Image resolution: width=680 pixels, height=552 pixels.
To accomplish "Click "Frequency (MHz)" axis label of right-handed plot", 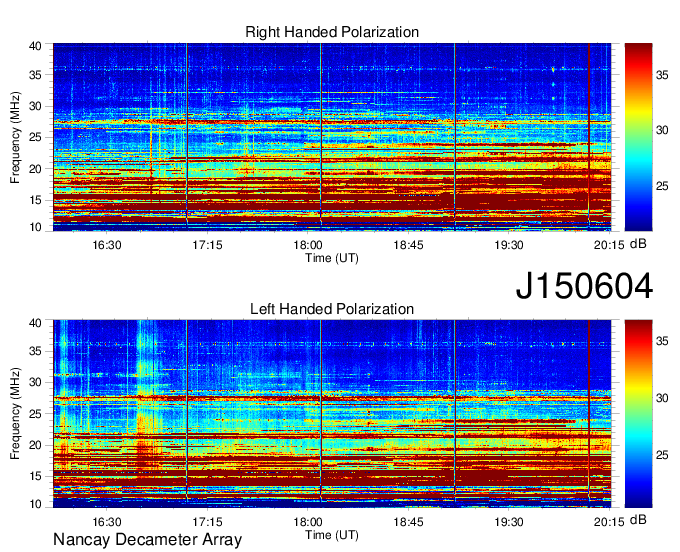I will [15, 137].
